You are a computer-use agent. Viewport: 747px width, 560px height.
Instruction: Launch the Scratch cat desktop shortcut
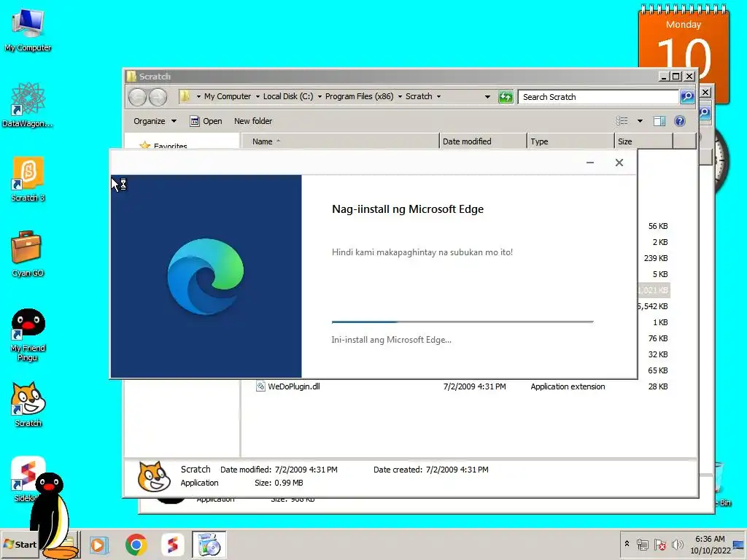click(28, 404)
